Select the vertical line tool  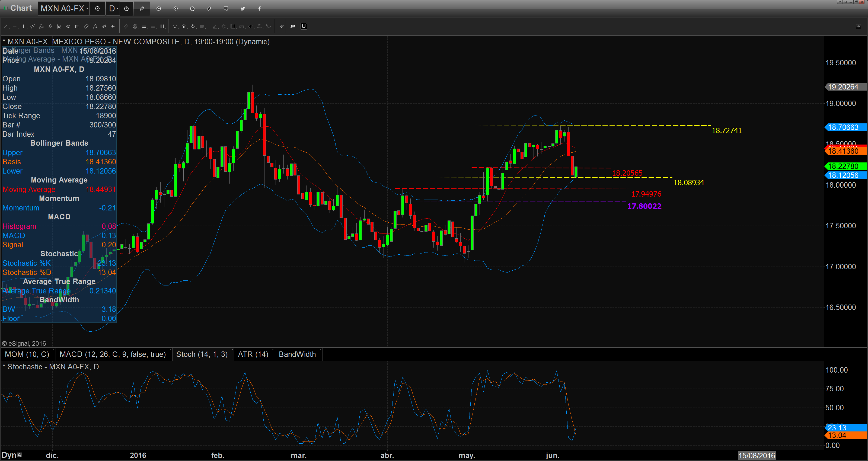[24, 26]
